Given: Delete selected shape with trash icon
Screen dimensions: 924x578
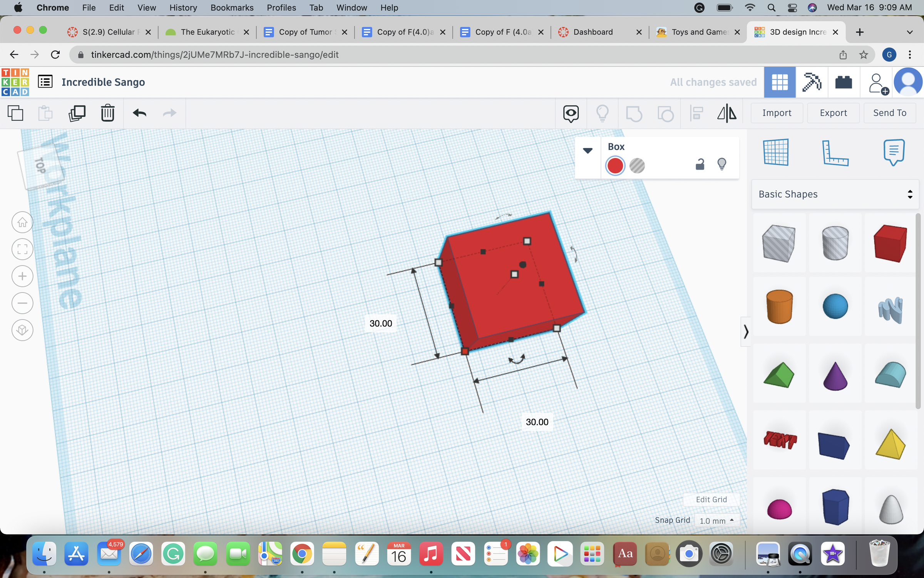Looking at the screenshot, I should click(108, 113).
